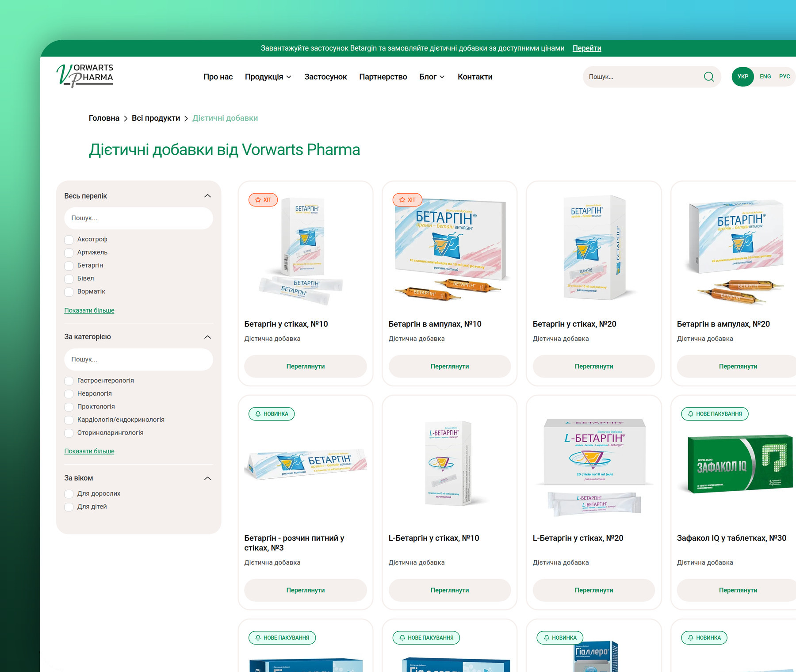Image resolution: width=796 pixels, height=672 pixels.
Task: Click the search magnifier icon in header
Action: (x=709, y=77)
